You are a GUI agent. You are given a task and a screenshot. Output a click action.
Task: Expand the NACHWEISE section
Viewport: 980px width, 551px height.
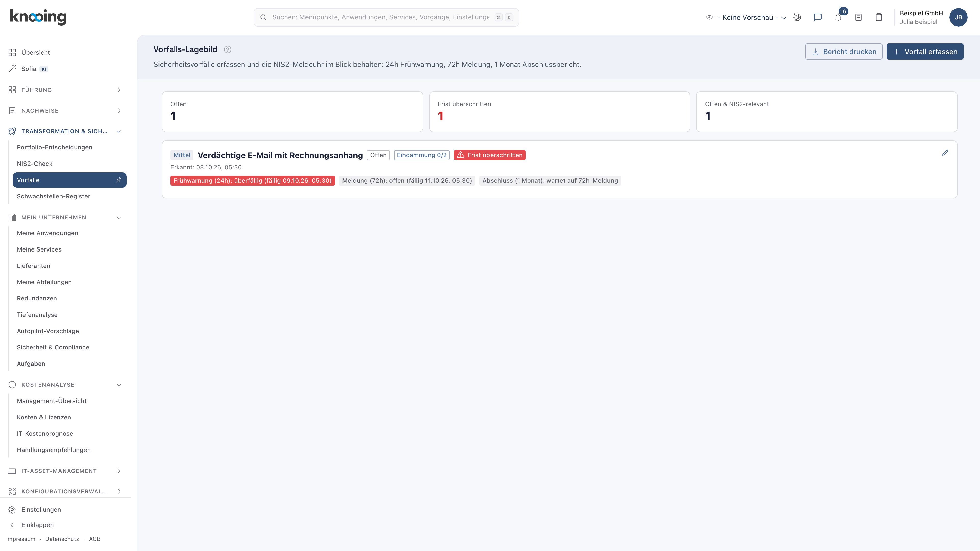(65, 111)
